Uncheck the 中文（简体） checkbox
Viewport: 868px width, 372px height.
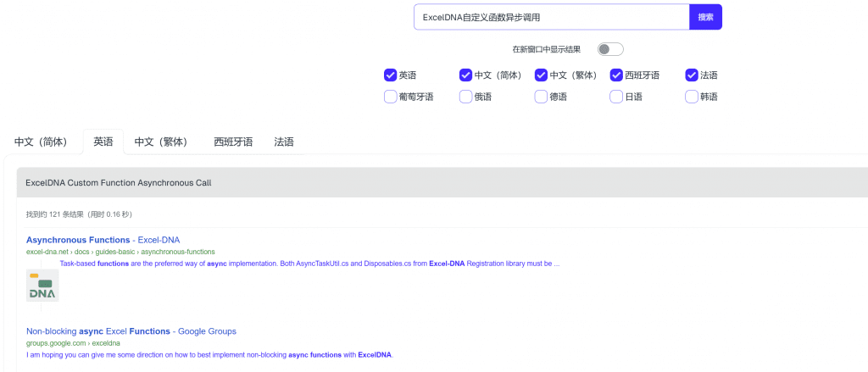tap(466, 75)
